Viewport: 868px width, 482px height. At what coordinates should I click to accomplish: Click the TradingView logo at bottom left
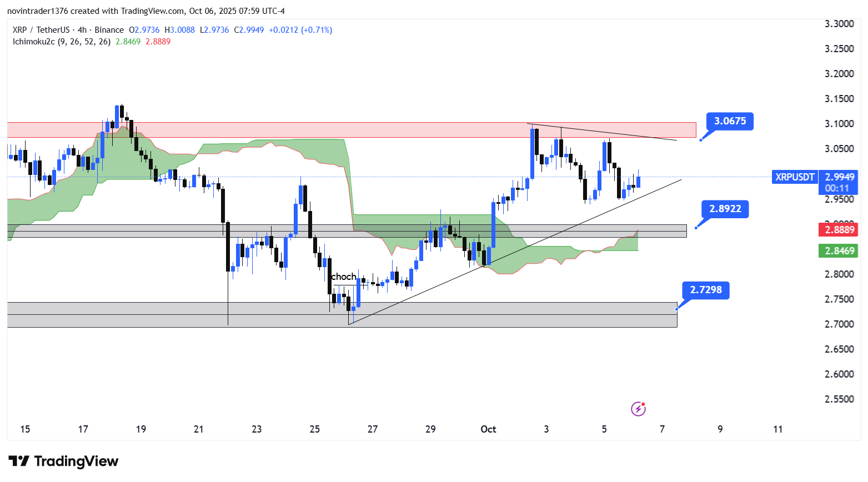[63, 461]
